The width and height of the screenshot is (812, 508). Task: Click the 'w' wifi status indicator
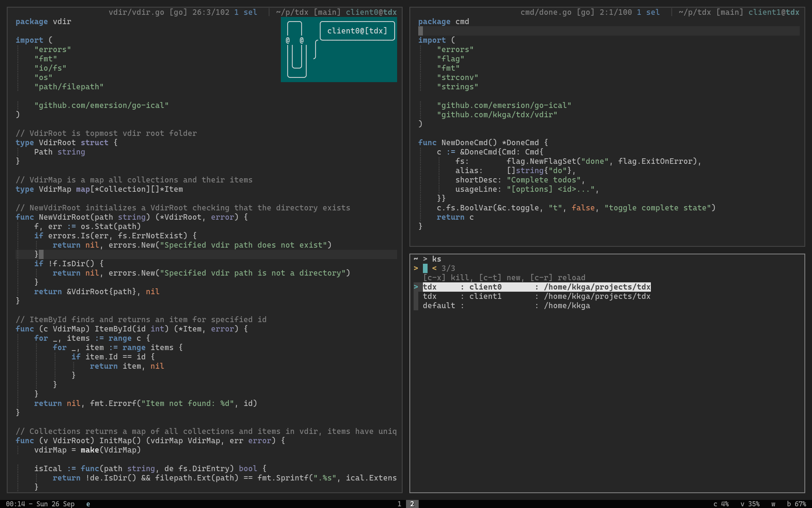[x=773, y=504]
